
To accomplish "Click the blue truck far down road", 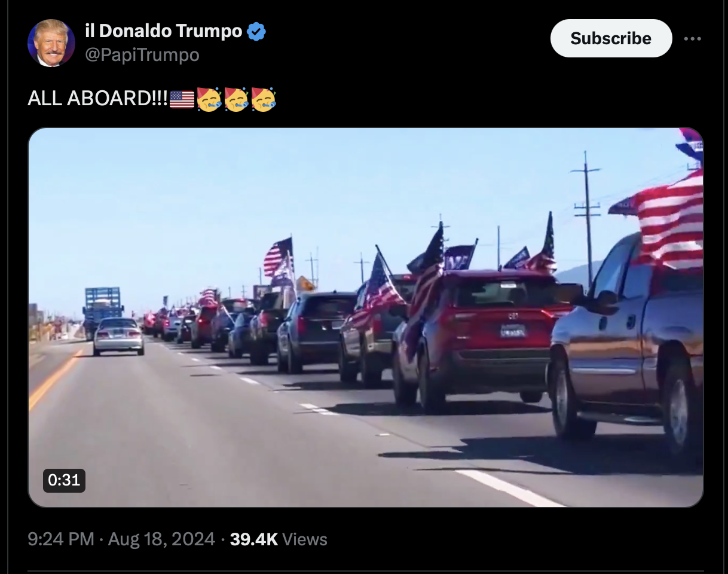I will click(102, 309).
